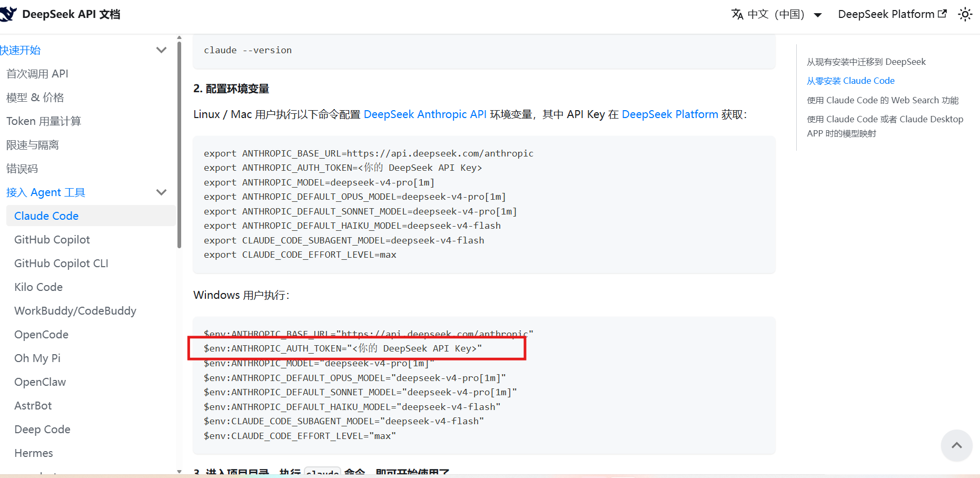The image size is (980, 478).
Task: Click $env:ANTHROPIC_AUTH_TOKEN line
Action: point(343,348)
